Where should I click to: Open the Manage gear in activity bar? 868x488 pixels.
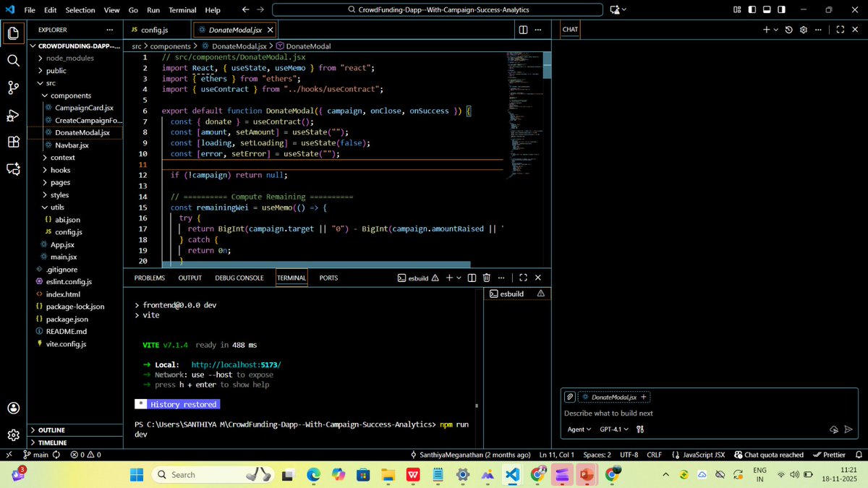coord(13,435)
